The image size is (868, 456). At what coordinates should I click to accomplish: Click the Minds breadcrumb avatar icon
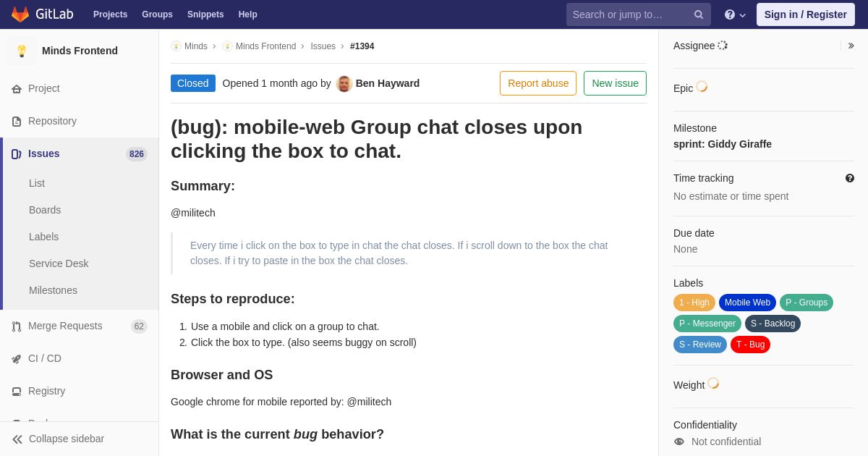coord(176,46)
